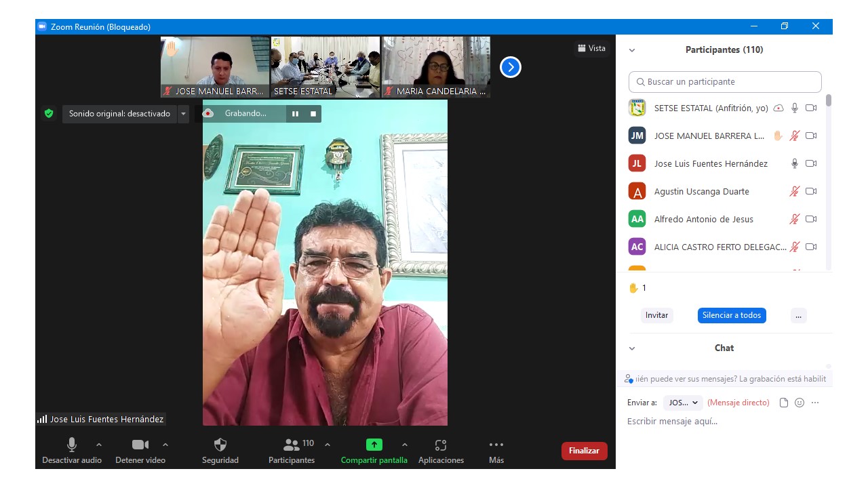Mute everyone with Silenciar a todos
Viewport: 868px width, 488px height.
[732, 315]
